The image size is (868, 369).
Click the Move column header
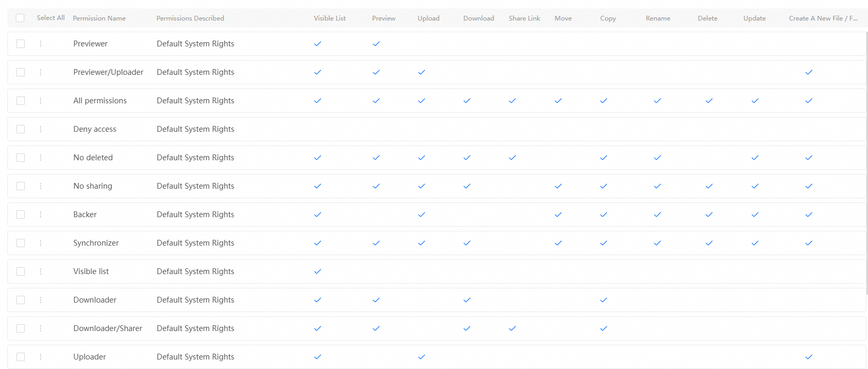(x=563, y=18)
